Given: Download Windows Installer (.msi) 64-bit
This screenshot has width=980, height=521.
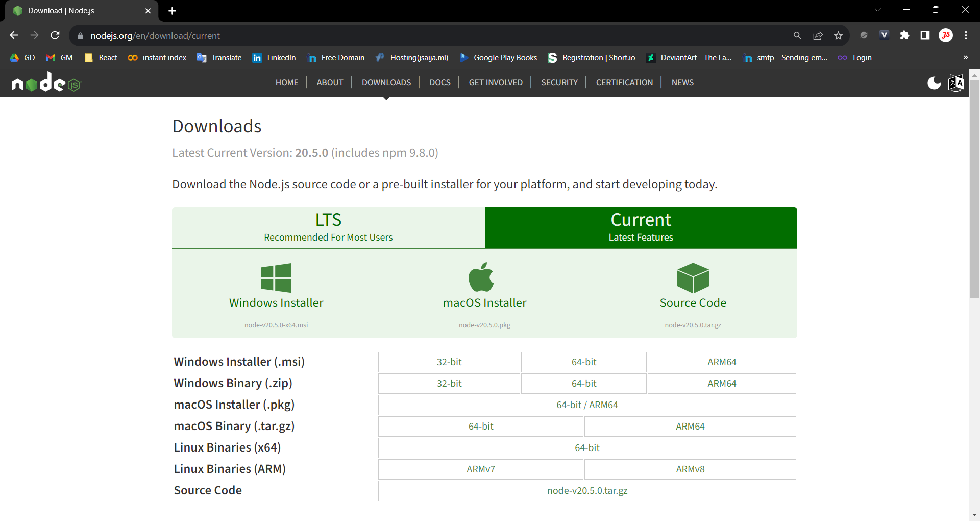Looking at the screenshot, I should (x=584, y=362).
